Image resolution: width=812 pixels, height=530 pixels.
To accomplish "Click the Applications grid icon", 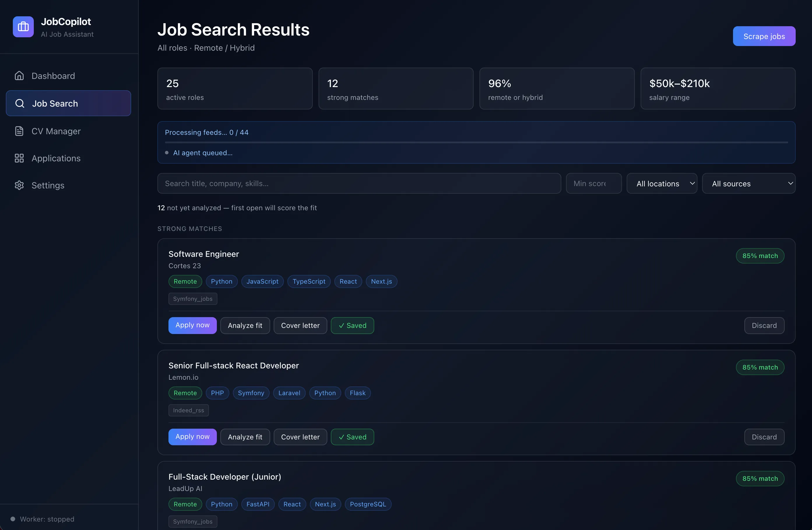I will point(19,158).
